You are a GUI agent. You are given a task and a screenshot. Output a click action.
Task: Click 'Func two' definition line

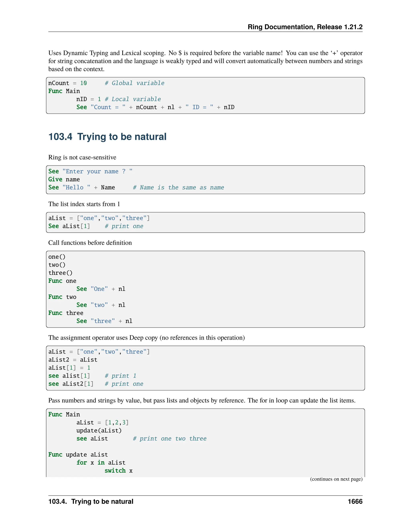[x=62, y=297]
